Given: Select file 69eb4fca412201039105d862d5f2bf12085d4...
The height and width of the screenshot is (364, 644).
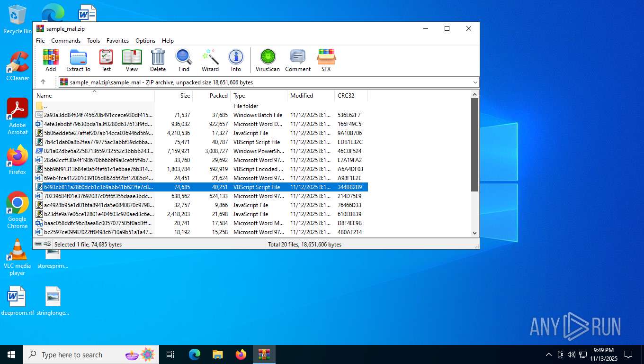Looking at the screenshot, I should [201, 178].
